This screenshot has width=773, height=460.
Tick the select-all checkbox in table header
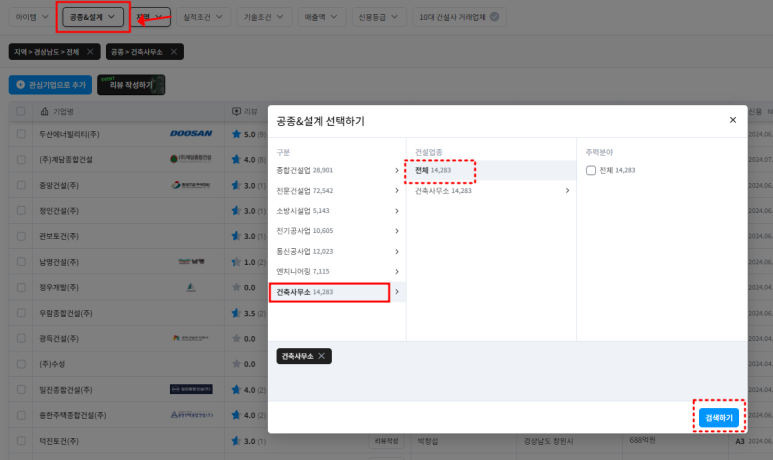[21, 111]
